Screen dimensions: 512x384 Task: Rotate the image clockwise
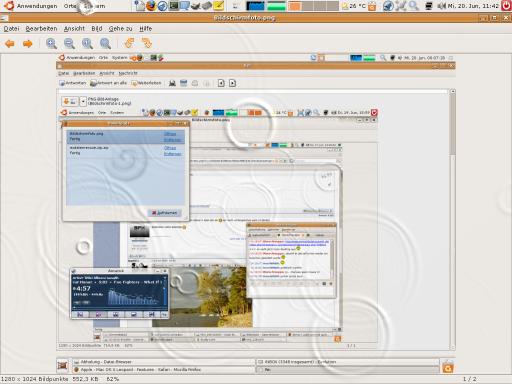(146, 43)
